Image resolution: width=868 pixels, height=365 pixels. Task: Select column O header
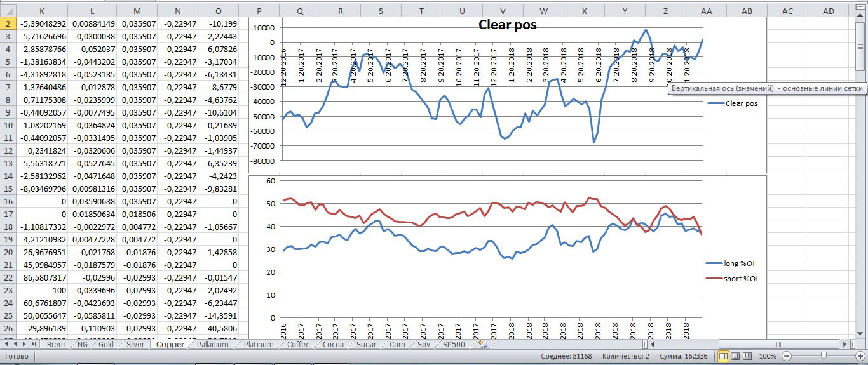tap(218, 11)
